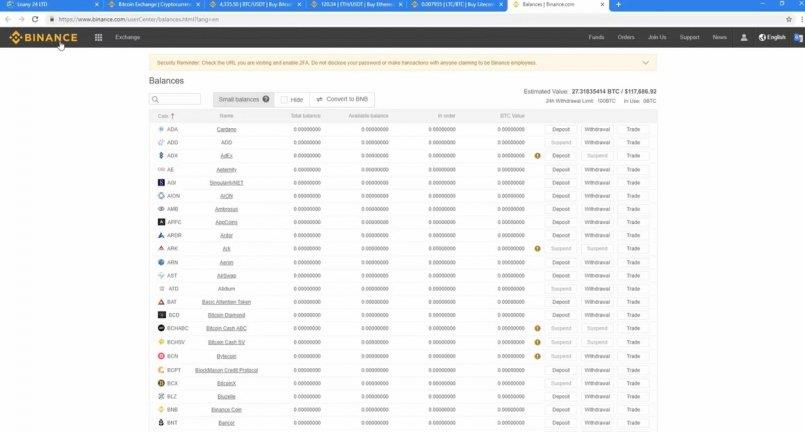Toggle the Hide small balances checkbox

(x=284, y=100)
